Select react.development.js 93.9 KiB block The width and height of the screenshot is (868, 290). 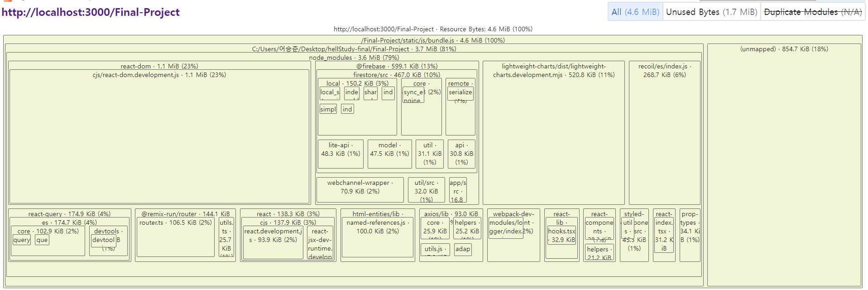(x=273, y=243)
